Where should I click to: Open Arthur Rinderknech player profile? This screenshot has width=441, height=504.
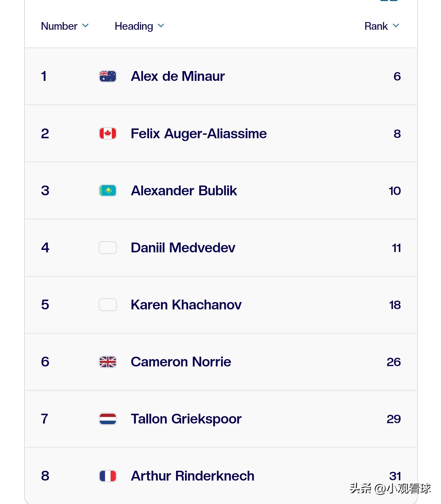tap(192, 476)
